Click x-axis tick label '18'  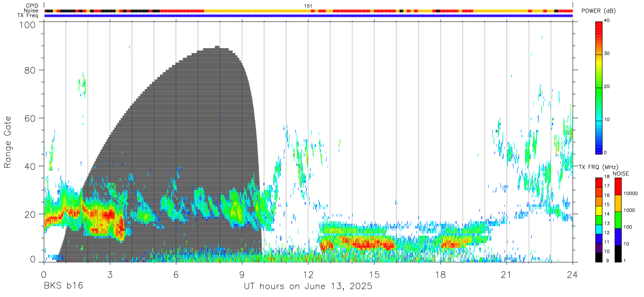tap(440, 274)
